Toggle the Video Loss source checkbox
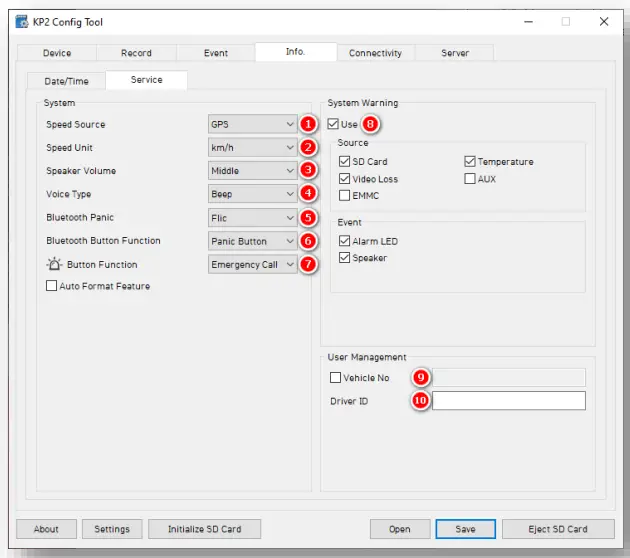 344,178
